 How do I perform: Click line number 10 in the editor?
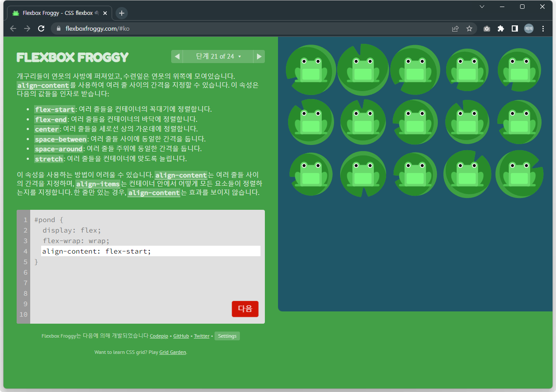[23, 314]
